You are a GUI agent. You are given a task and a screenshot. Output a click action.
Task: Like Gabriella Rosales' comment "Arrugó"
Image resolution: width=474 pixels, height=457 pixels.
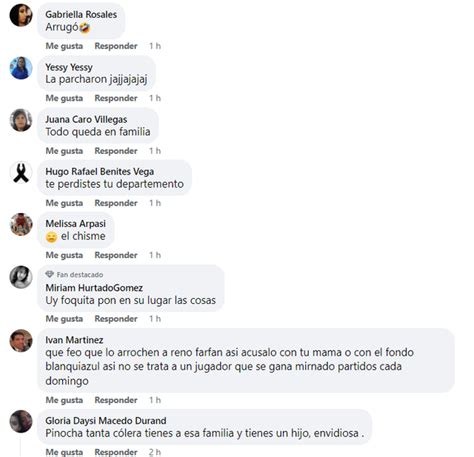coord(64,46)
